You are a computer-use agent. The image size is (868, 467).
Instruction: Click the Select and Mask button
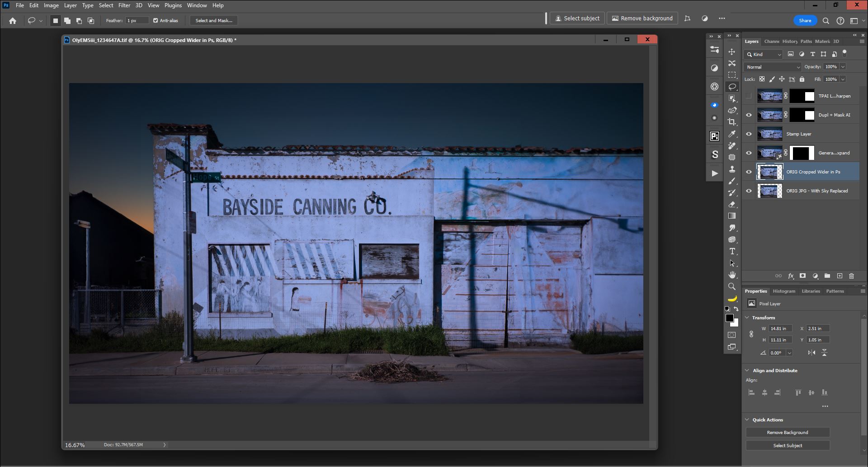tap(214, 21)
